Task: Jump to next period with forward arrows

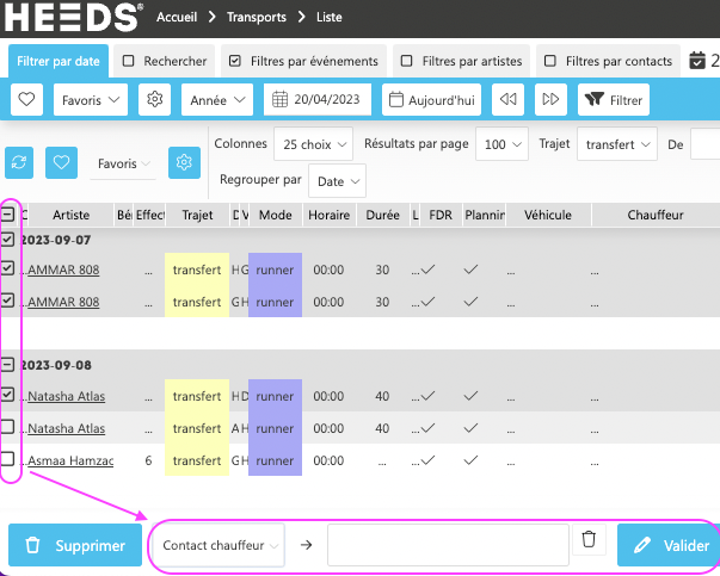Action: (x=551, y=99)
